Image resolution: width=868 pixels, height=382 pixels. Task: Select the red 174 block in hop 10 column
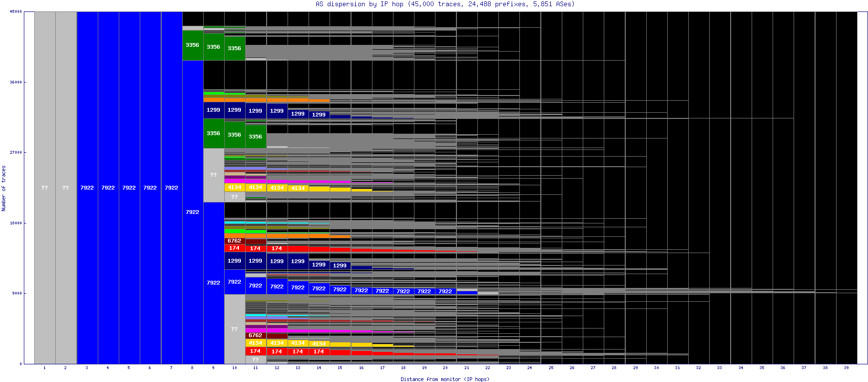pyautogui.click(x=235, y=248)
